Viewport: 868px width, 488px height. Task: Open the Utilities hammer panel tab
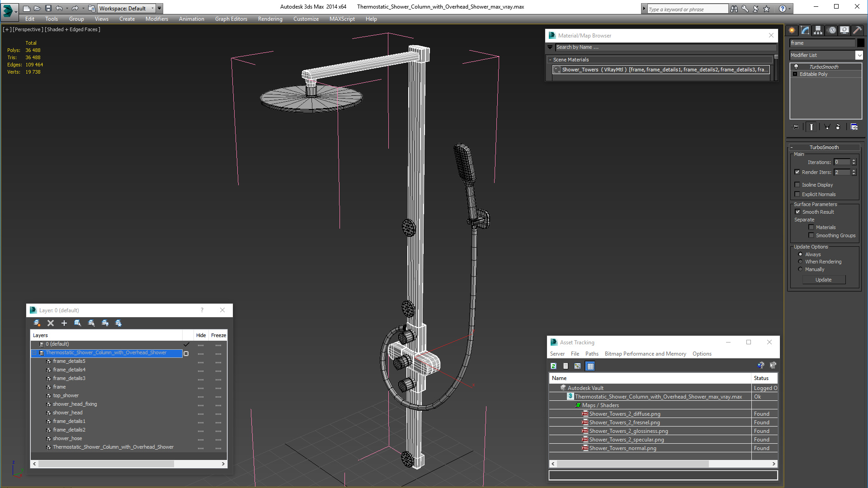pos(857,30)
